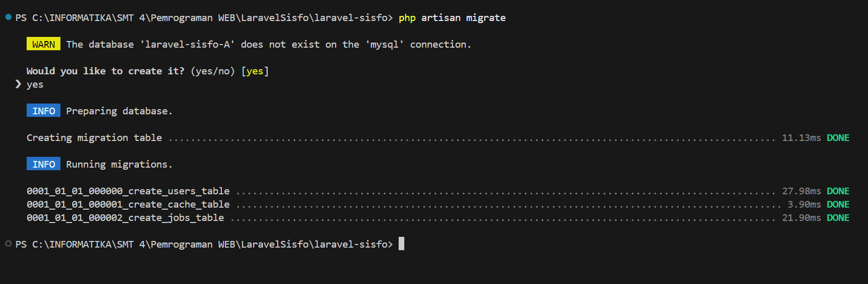The height and width of the screenshot is (284, 868).
Task: Click the Would you like to create it question
Action: point(105,71)
